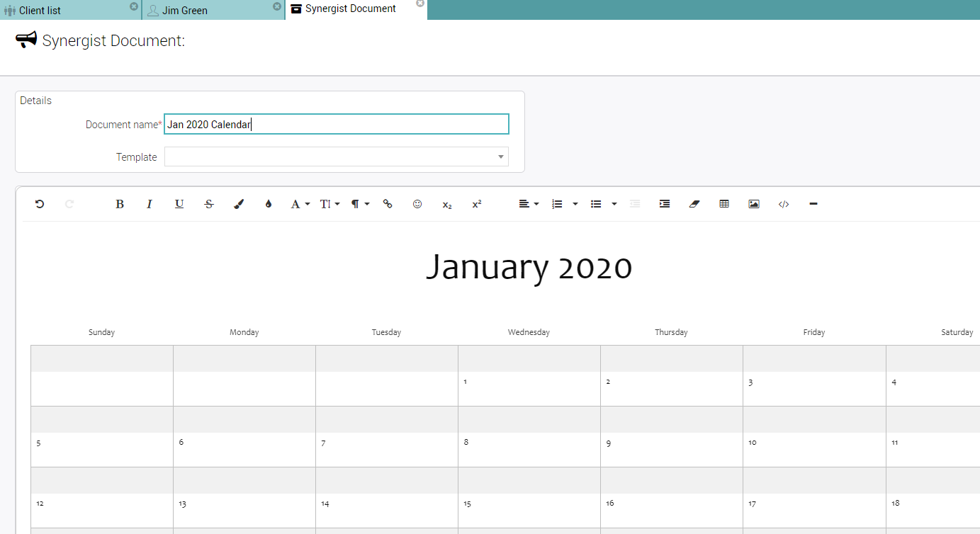
Task: Switch to code view
Action: [x=784, y=204]
